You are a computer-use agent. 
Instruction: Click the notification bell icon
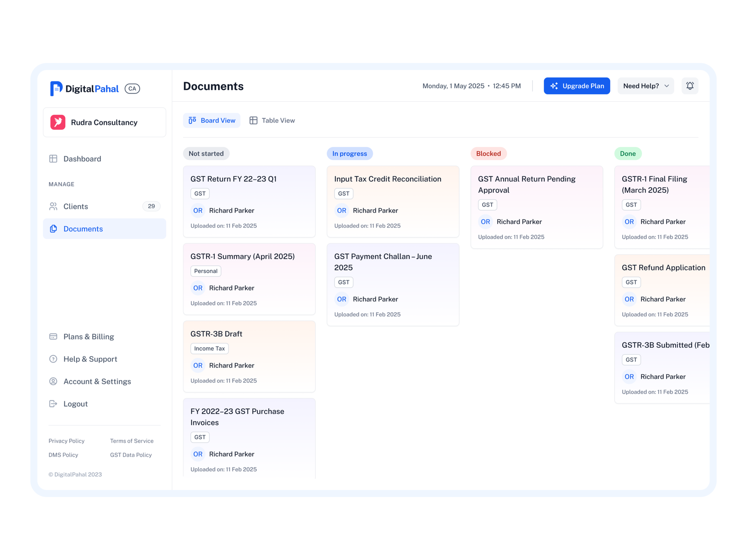click(x=690, y=86)
